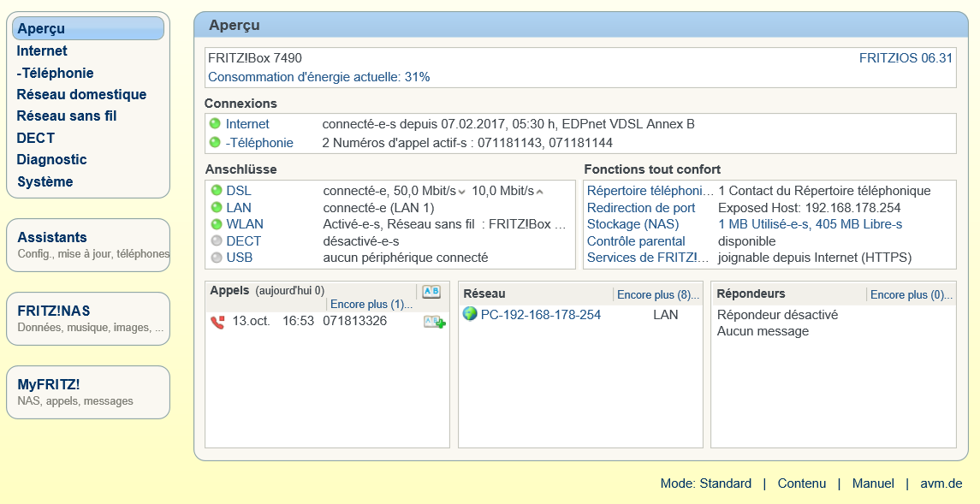980x504 pixels.
Task: Click Mode: Standard footer link
Action: tap(705, 483)
